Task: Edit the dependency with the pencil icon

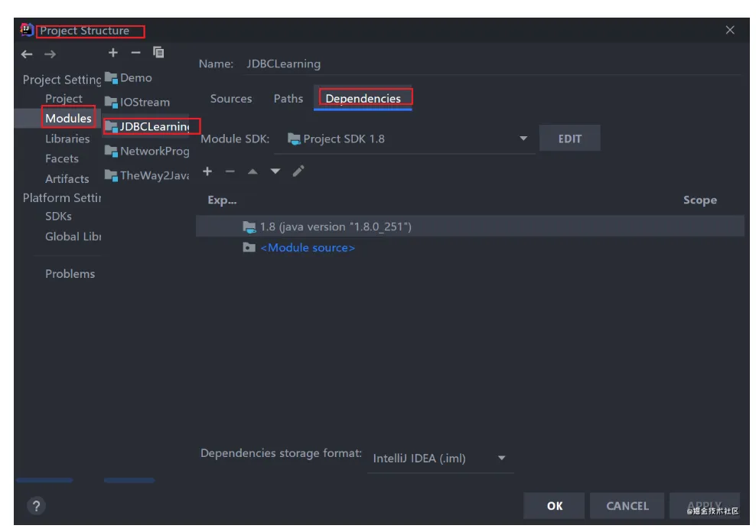Action: (x=298, y=171)
